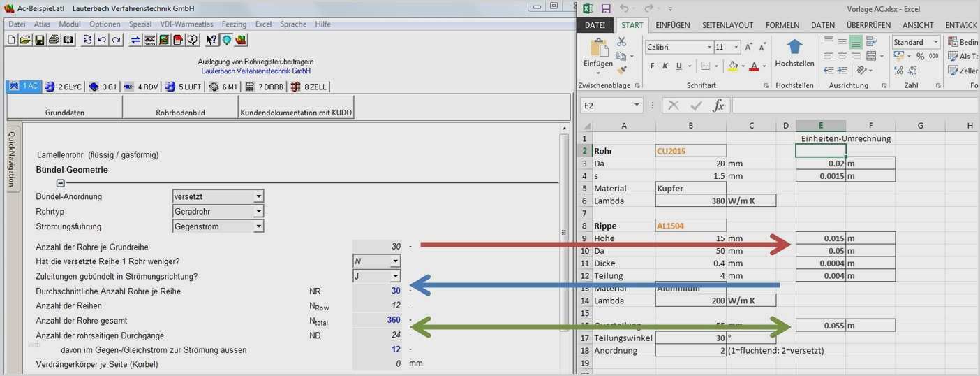Switch to the 5 LUFT tab
Image resolution: width=980 pixels, height=376 pixels.
pyautogui.click(x=184, y=87)
